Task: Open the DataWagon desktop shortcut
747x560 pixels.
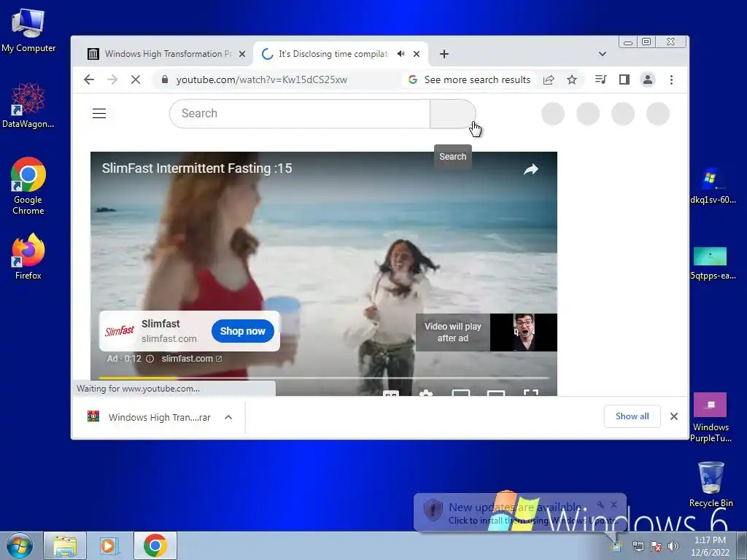Action: click(x=28, y=105)
